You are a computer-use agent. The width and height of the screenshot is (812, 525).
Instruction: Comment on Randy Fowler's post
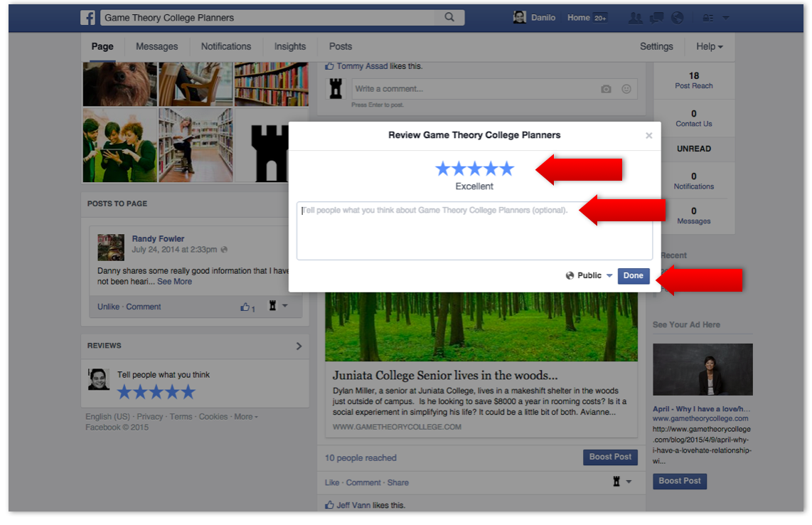coord(144,307)
